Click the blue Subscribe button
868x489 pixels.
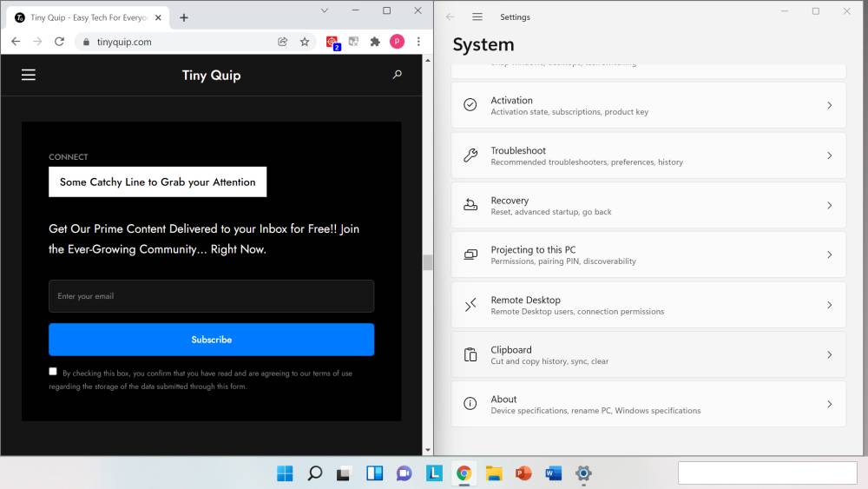[x=211, y=340]
